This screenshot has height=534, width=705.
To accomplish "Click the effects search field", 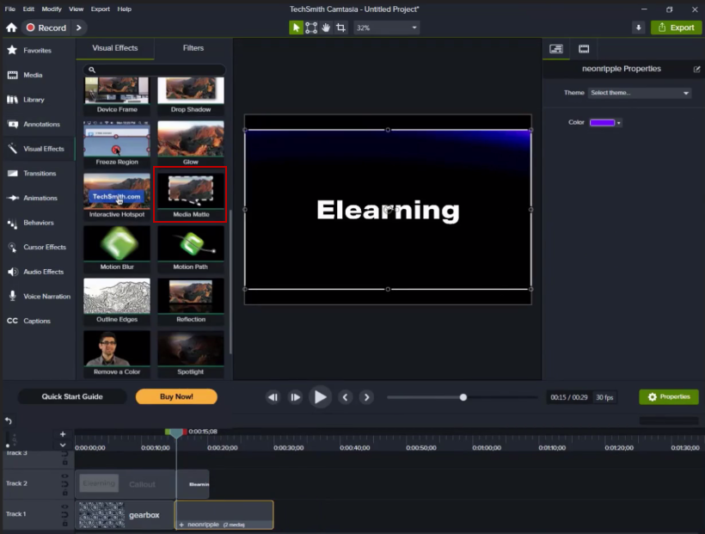I will (154, 70).
